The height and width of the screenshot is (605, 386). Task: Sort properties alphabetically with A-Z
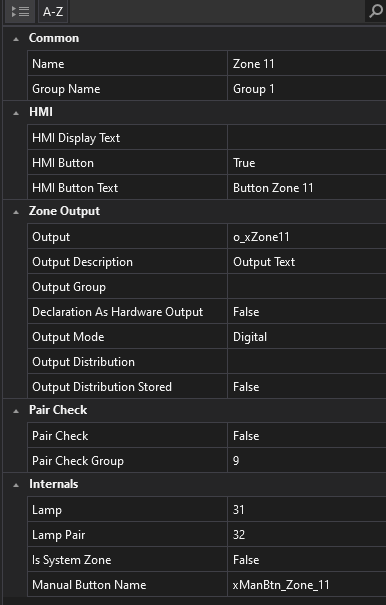click(x=53, y=12)
